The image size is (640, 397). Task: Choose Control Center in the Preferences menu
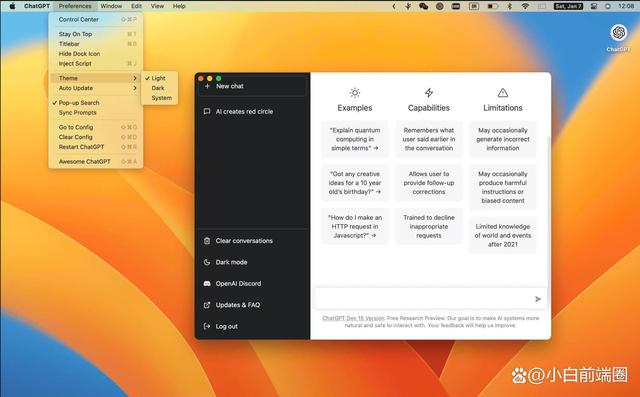tap(96, 20)
